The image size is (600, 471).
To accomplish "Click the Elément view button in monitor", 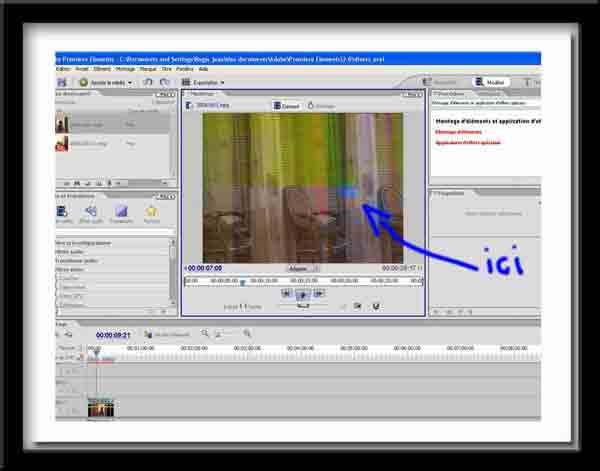I will coord(286,106).
